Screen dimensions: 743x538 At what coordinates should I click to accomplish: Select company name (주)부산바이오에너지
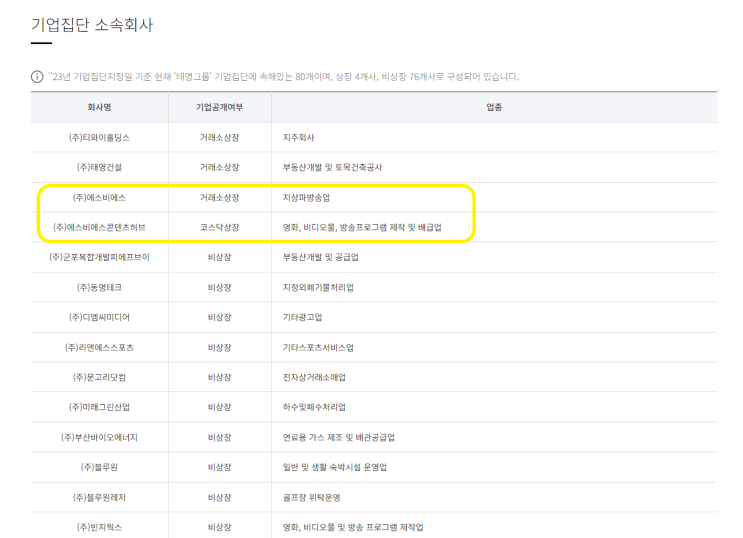(100, 438)
